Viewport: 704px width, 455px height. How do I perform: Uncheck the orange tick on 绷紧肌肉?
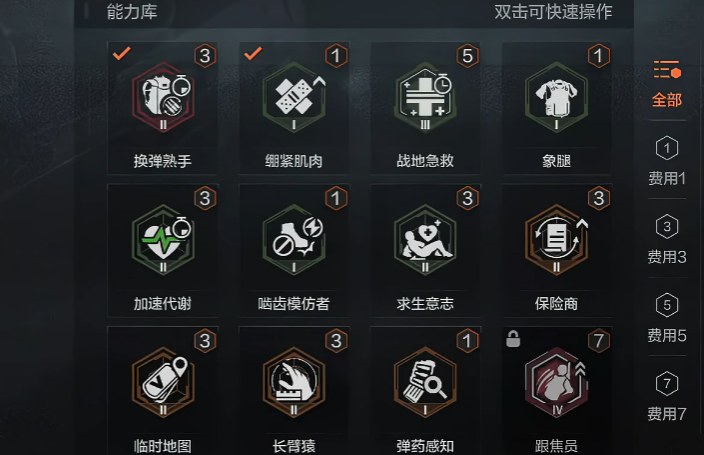pyautogui.click(x=253, y=53)
